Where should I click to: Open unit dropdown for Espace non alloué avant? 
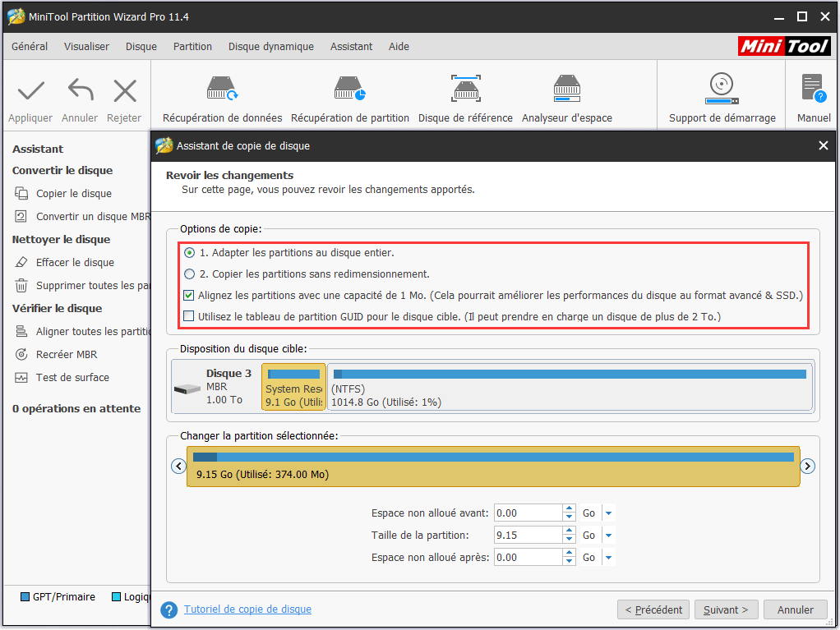tap(608, 513)
